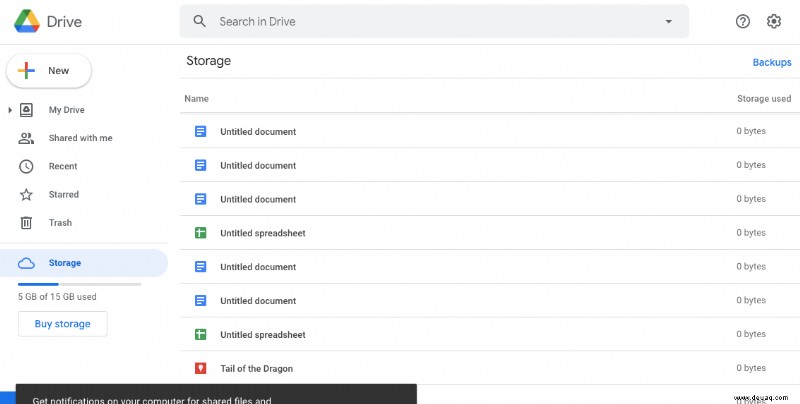The image size is (800, 404).
Task: Click the Google Drive logo
Action: click(x=27, y=21)
